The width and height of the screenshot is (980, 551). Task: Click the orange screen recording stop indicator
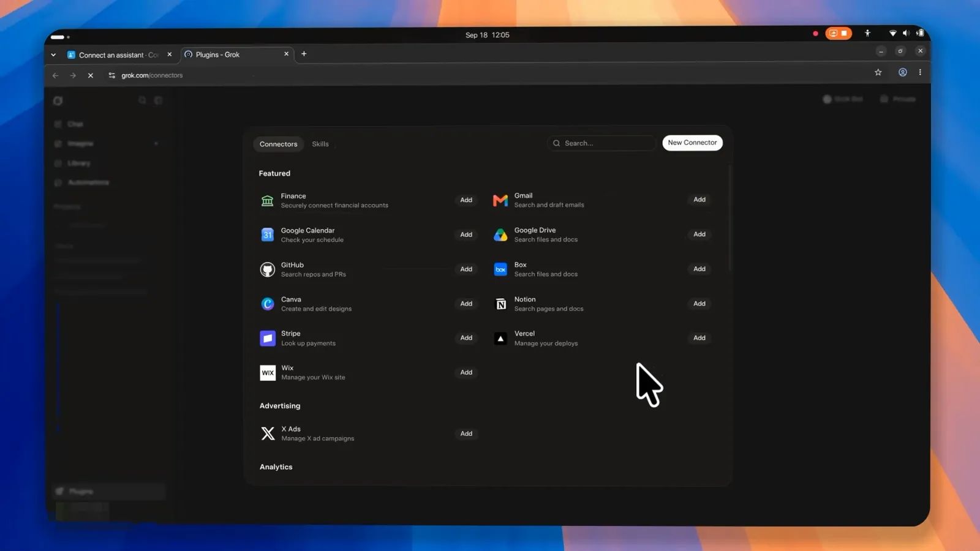pyautogui.click(x=839, y=33)
